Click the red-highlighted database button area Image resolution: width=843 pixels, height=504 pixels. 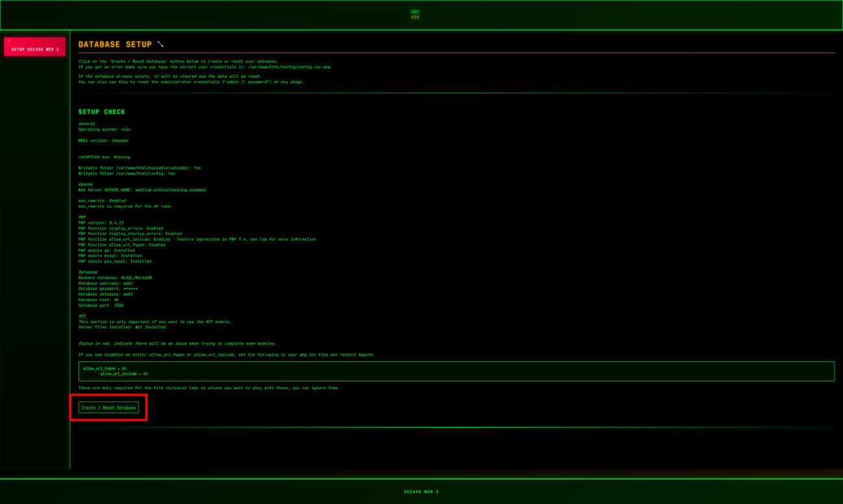pos(108,407)
